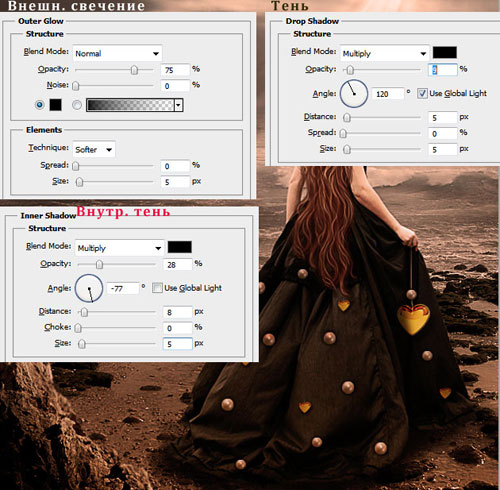Click the Outer Glow Size input field
500x490 pixels.
[x=175, y=182]
